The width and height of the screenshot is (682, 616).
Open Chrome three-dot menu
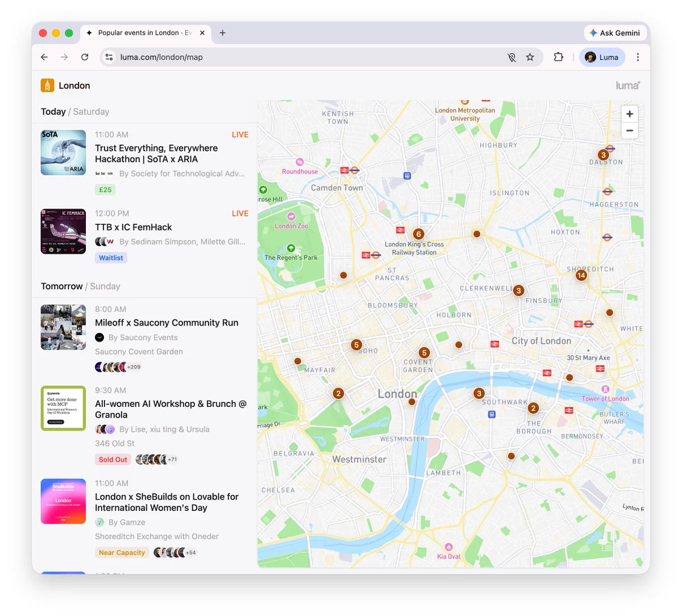point(638,57)
